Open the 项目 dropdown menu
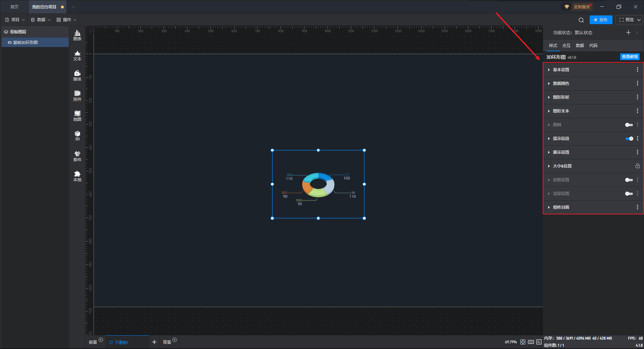 [15, 20]
